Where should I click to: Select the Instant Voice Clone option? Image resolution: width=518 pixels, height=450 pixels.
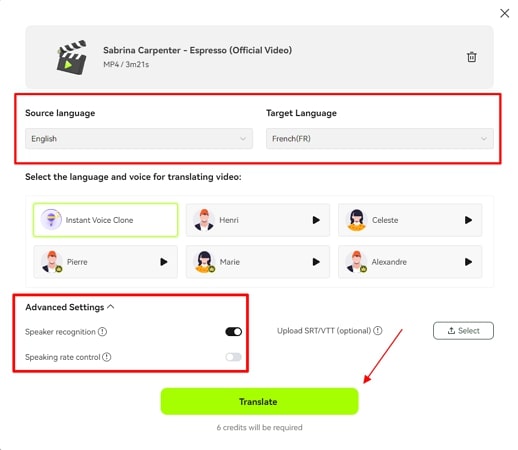[x=105, y=220]
